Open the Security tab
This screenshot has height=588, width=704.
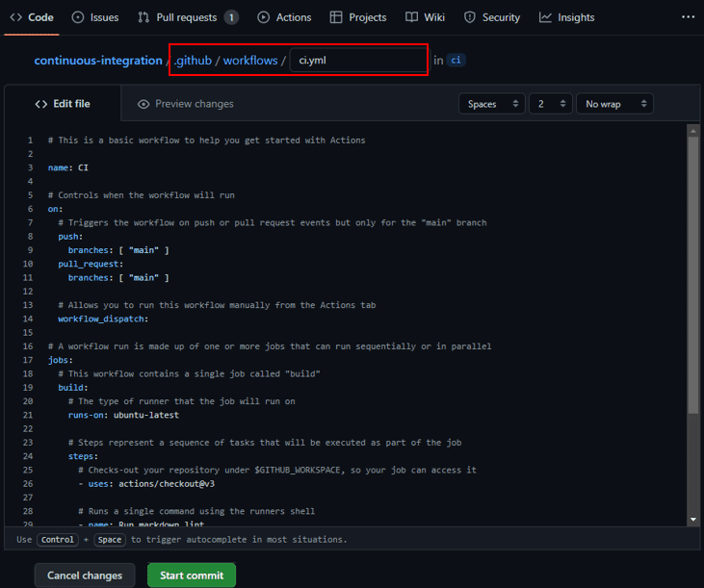492,17
